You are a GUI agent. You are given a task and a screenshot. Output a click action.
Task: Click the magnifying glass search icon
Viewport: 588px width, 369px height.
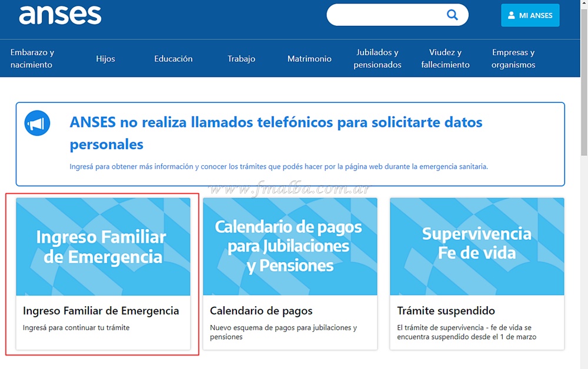(x=452, y=15)
